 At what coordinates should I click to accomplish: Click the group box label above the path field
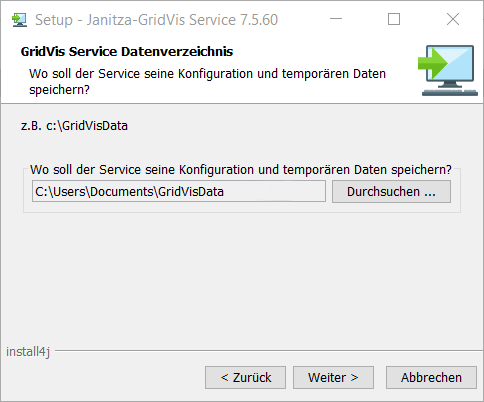click(x=241, y=170)
